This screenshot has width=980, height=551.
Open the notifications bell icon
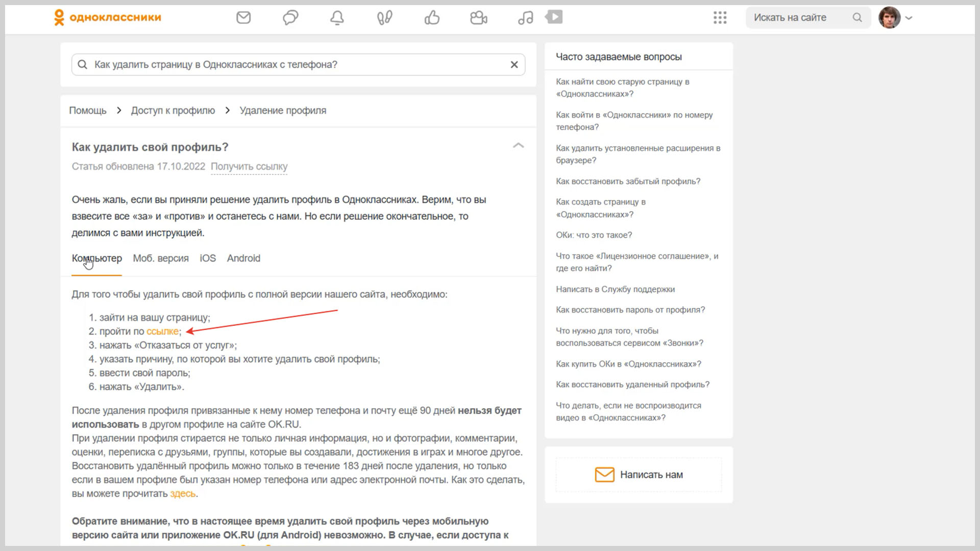(x=337, y=18)
